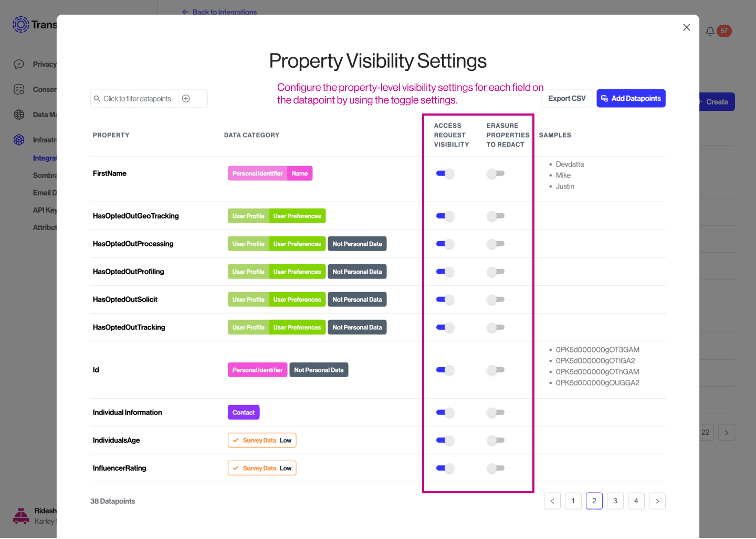This screenshot has height=539, width=756.
Task: Click the pink Personal Identifier tag on FirstName
Action: (257, 173)
